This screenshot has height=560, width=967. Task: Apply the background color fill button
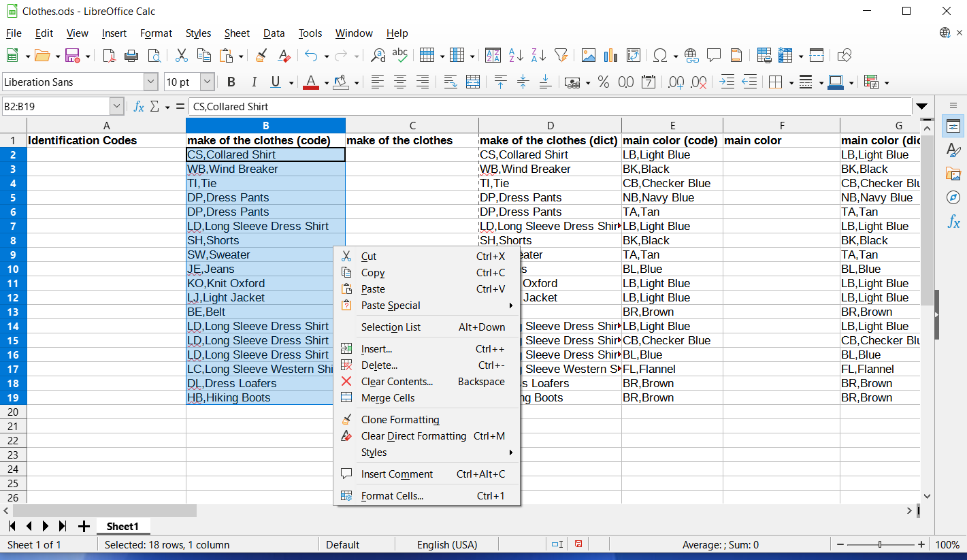pos(341,82)
